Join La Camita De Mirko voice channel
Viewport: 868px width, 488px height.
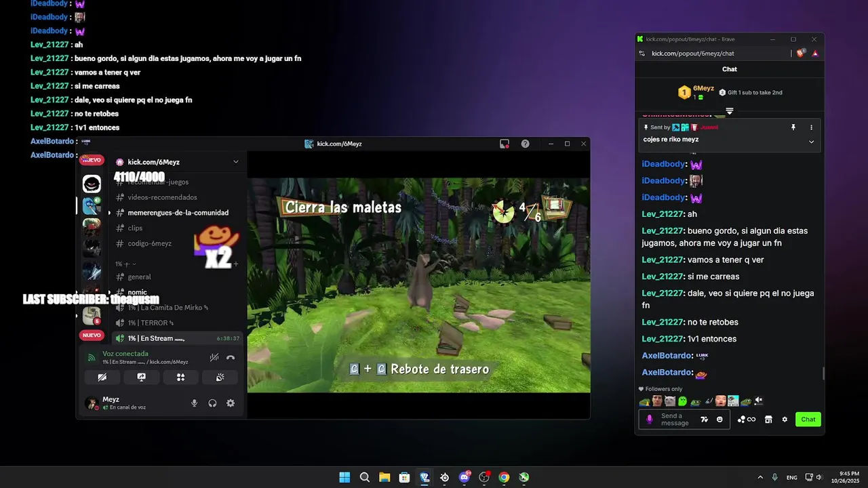point(167,308)
